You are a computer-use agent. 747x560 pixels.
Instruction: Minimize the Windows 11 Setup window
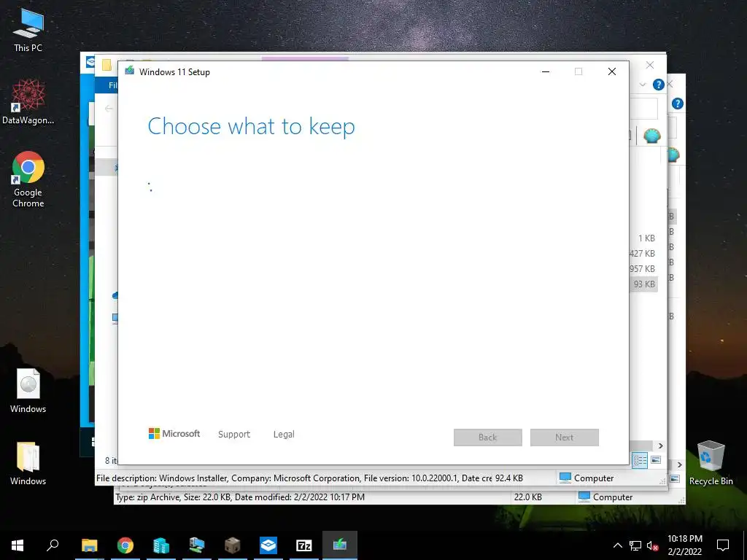[x=546, y=71]
